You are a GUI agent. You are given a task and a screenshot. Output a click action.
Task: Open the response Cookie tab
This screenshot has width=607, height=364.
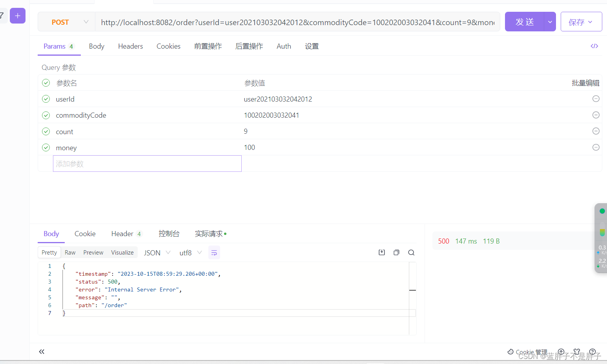[85, 234]
